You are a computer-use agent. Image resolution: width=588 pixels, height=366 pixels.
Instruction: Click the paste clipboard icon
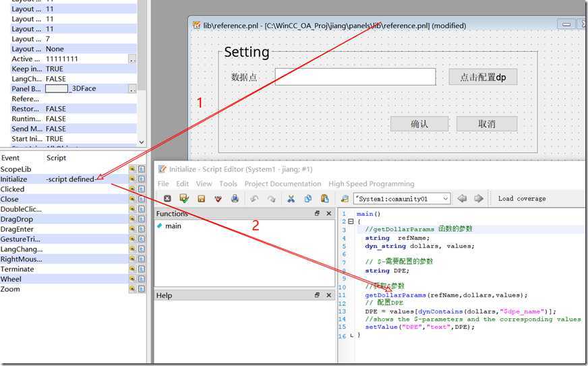pyautogui.click(x=325, y=199)
